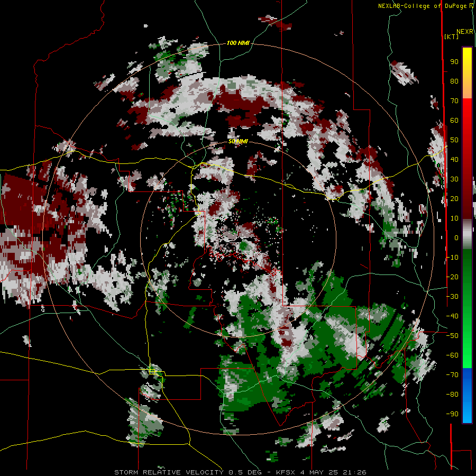Click the 50 NMI range ring label
The image size is (476, 476).
pos(238,141)
